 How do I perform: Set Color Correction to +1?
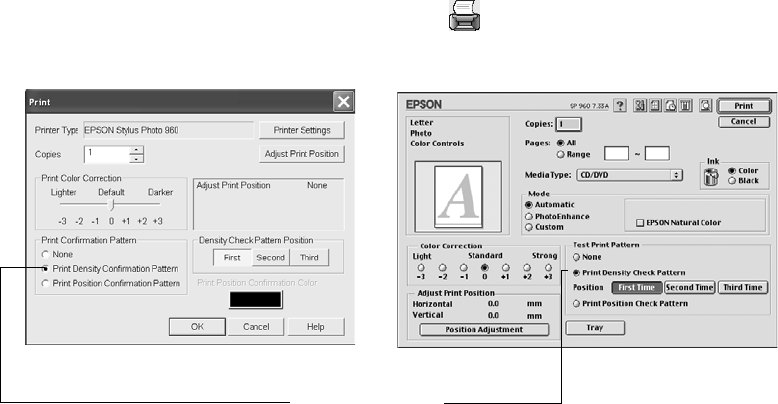(x=506, y=268)
